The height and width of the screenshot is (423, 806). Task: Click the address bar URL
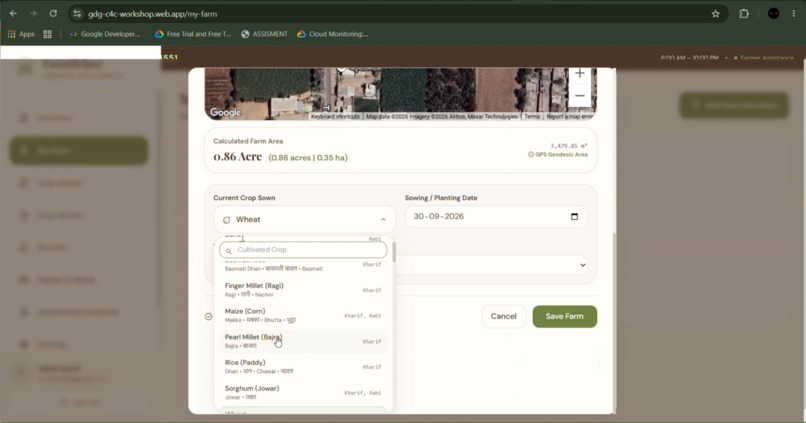coord(153,14)
